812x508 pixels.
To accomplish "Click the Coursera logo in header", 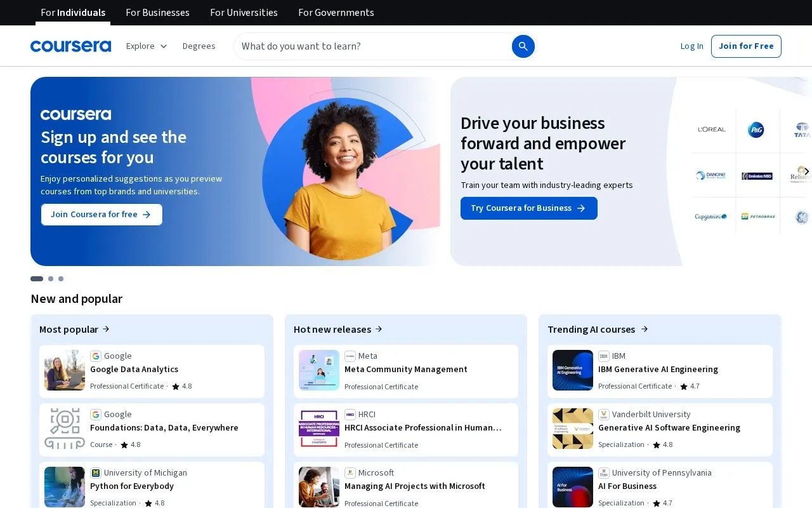I will click(70, 46).
